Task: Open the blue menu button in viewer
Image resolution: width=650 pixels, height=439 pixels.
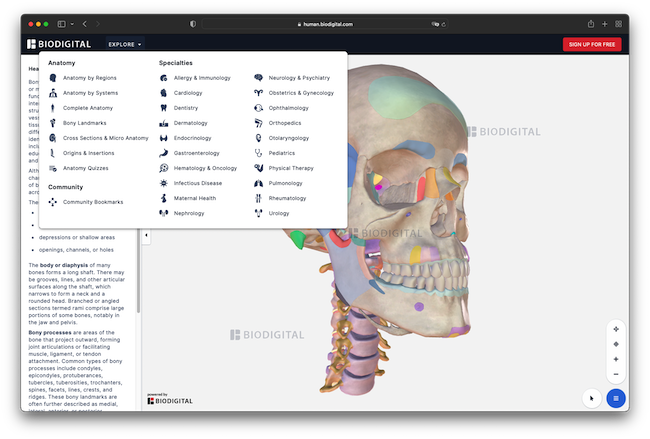Action: tap(616, 398)
